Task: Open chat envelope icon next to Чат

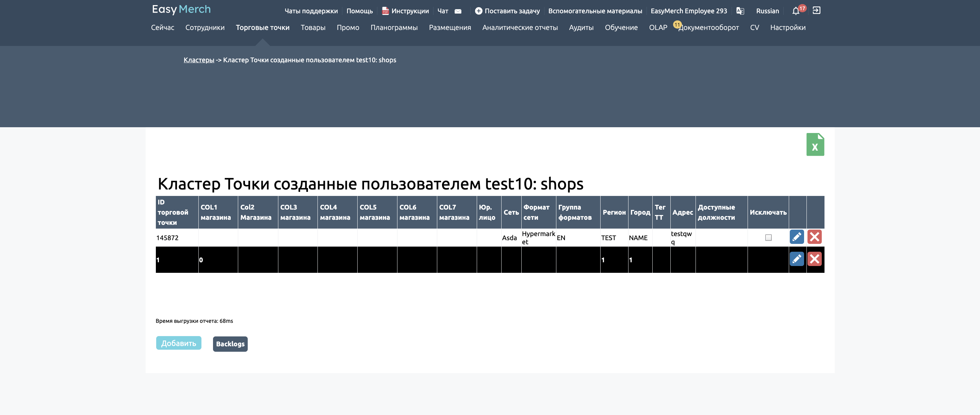Action: pos(458,12)
